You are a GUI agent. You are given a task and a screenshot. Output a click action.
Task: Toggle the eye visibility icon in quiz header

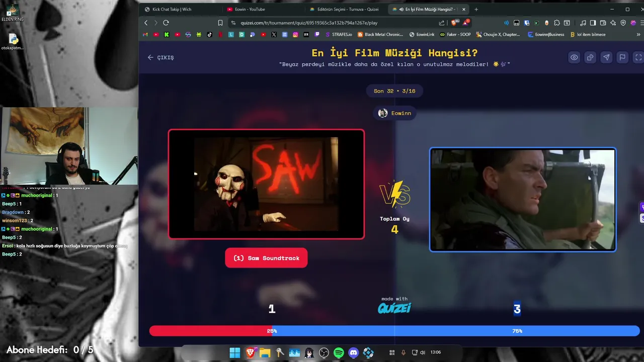574,57
